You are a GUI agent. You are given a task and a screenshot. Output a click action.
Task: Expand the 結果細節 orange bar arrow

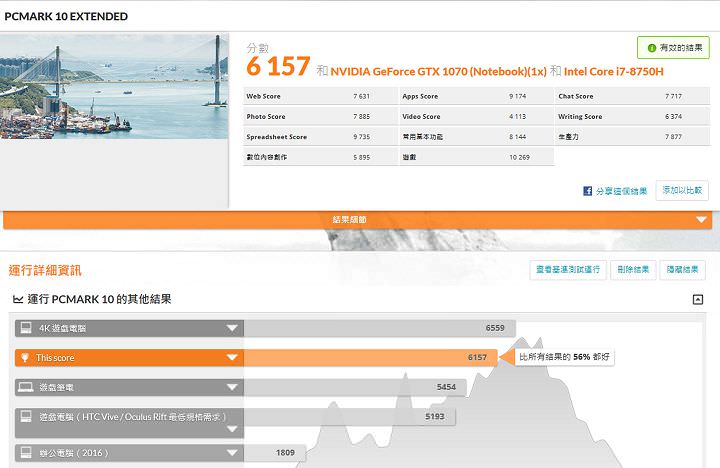point(702,220)
